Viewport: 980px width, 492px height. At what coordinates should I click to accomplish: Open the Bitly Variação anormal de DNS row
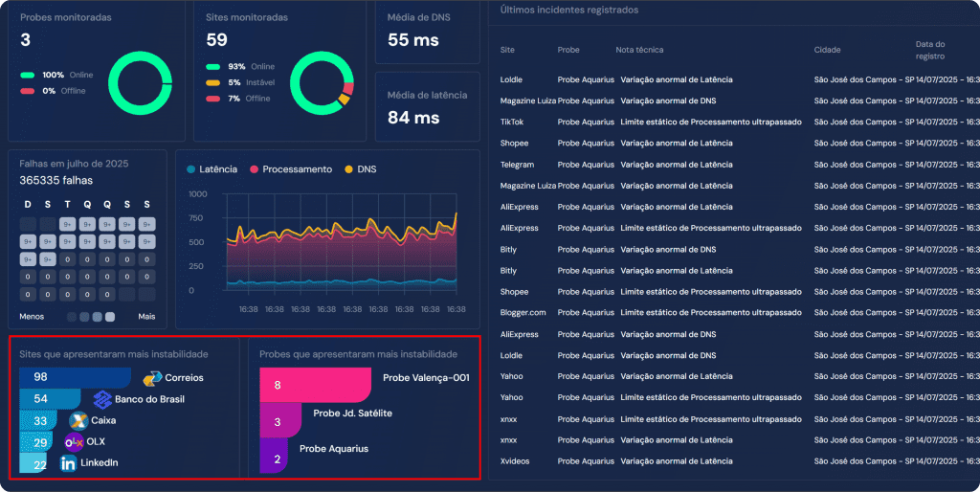(x=740, y=250)
